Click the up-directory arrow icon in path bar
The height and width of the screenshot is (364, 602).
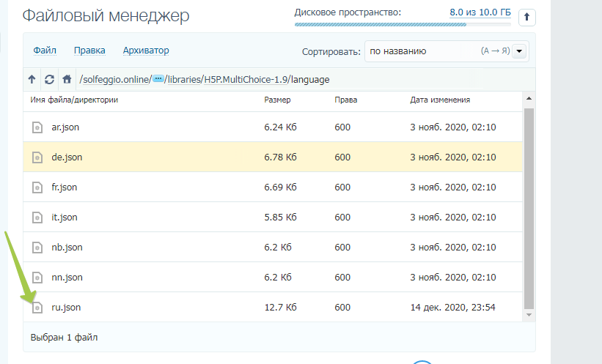[x=32, y=79]
